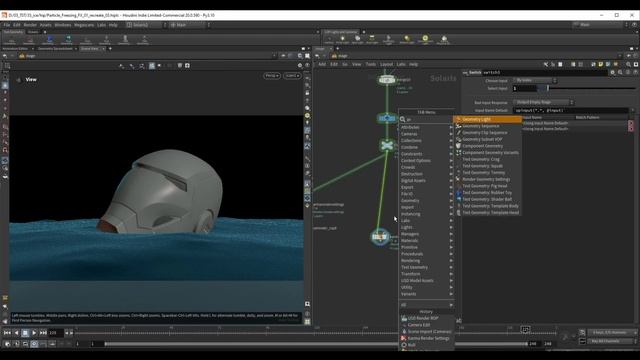Expand the USD Model Assets category
The image size is (640, 360).
click(x=426, y=280)
